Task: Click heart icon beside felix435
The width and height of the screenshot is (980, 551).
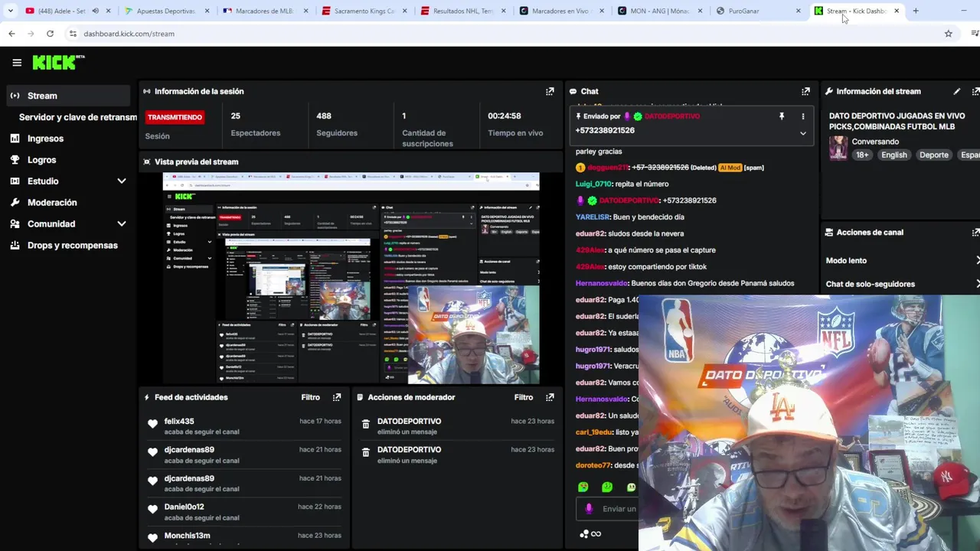Action: [152, 424]
